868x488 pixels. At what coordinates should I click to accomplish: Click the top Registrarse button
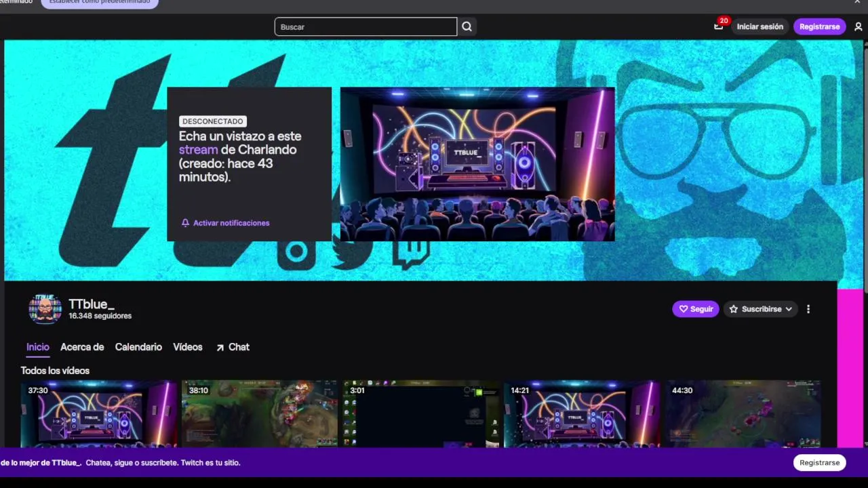(819, 26)
